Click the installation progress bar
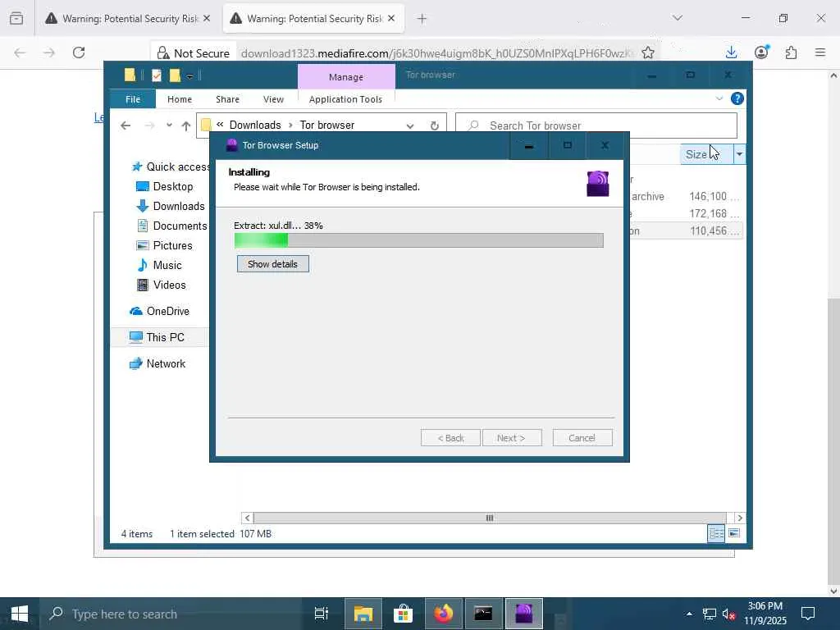 tap(419, 240)
